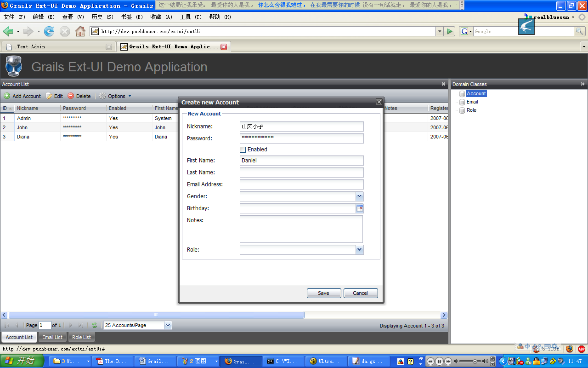Click the green Add Account icon
The height and width of the screenshot is (368, 588).
tap(7, 96)
